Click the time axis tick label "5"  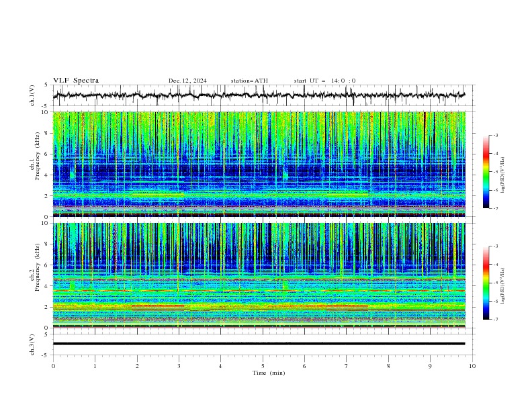(263, 366)
